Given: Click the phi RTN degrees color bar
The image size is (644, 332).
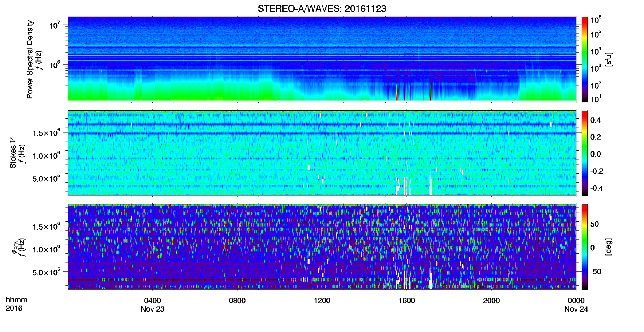Looking at the screenshot, I should (585, 247).
